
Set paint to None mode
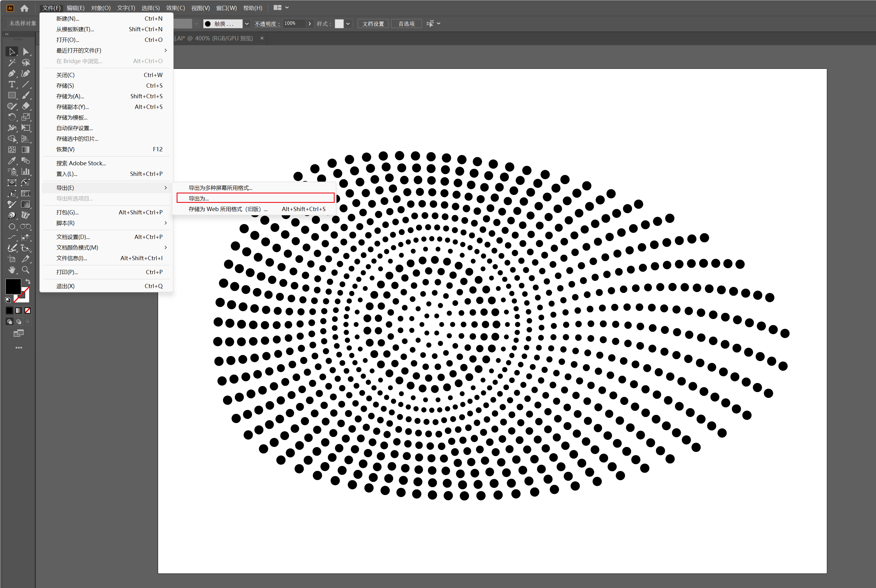click(x=28, y=311)
